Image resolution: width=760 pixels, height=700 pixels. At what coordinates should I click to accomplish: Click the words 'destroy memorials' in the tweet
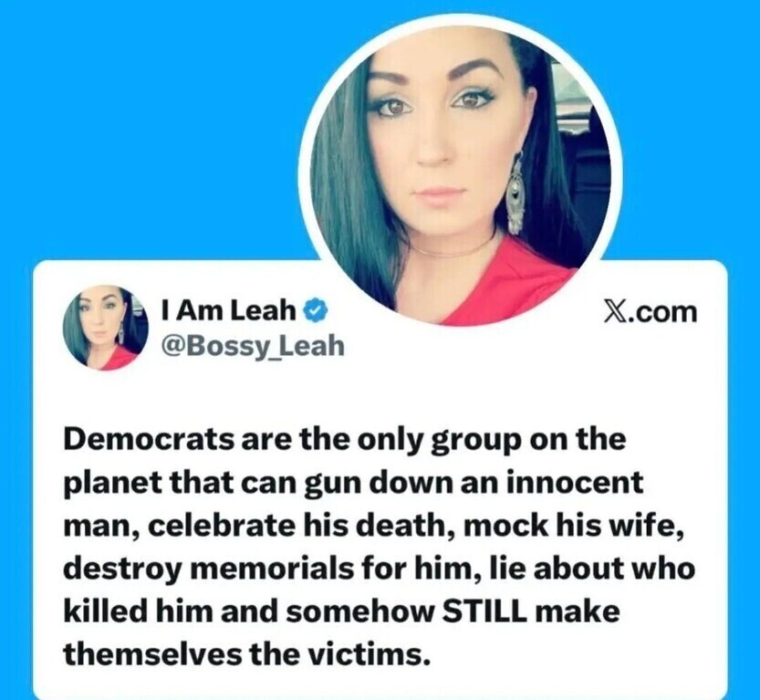(208, 569)
